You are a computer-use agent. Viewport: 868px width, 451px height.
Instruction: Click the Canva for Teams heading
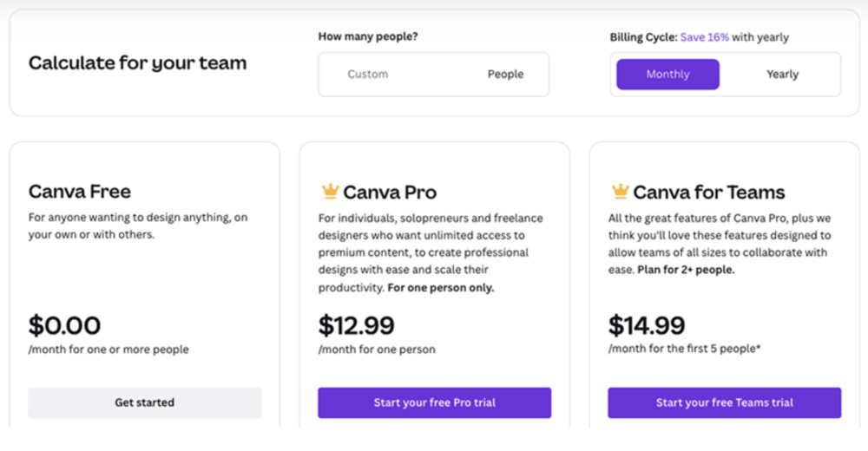709,192
